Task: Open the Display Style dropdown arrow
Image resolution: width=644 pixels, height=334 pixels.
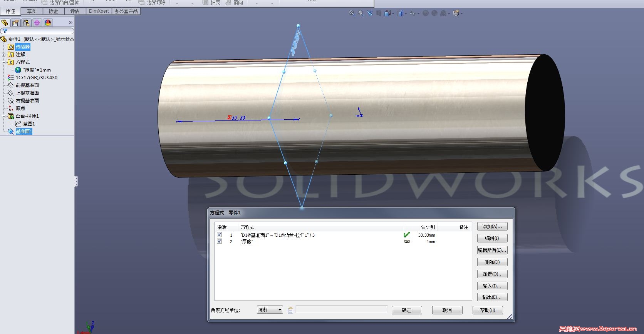Action: coord(406,14)
